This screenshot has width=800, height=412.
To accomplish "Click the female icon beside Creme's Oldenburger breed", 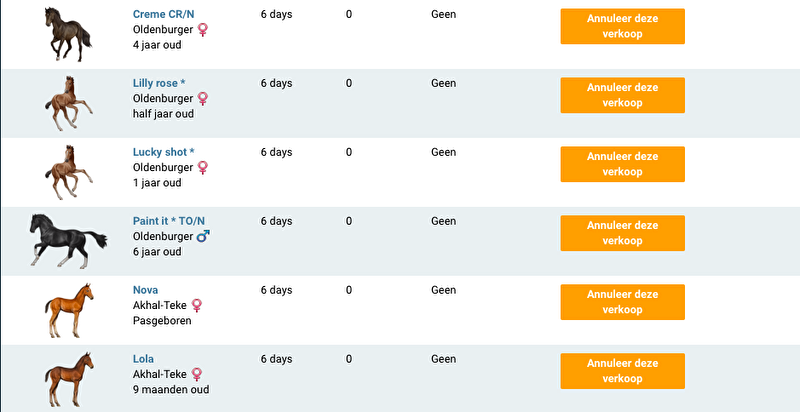I will 203,30.
